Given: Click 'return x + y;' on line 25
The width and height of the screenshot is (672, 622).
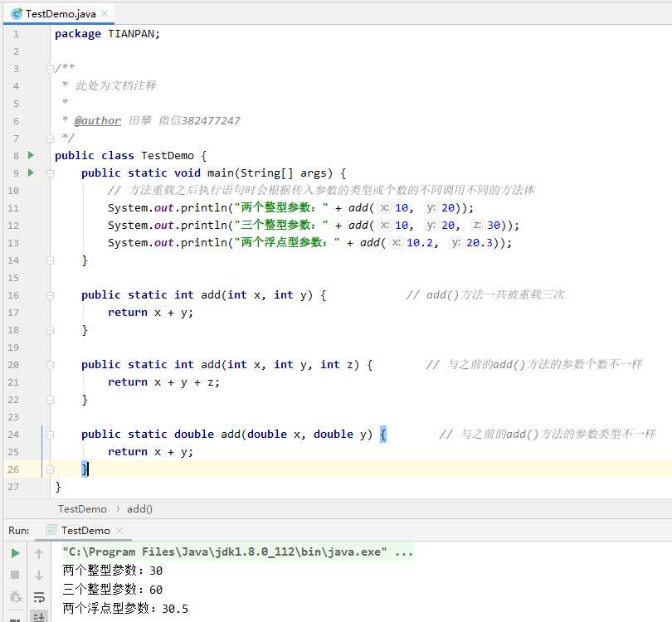Looking at the screenshot, I should coord(150,452).
